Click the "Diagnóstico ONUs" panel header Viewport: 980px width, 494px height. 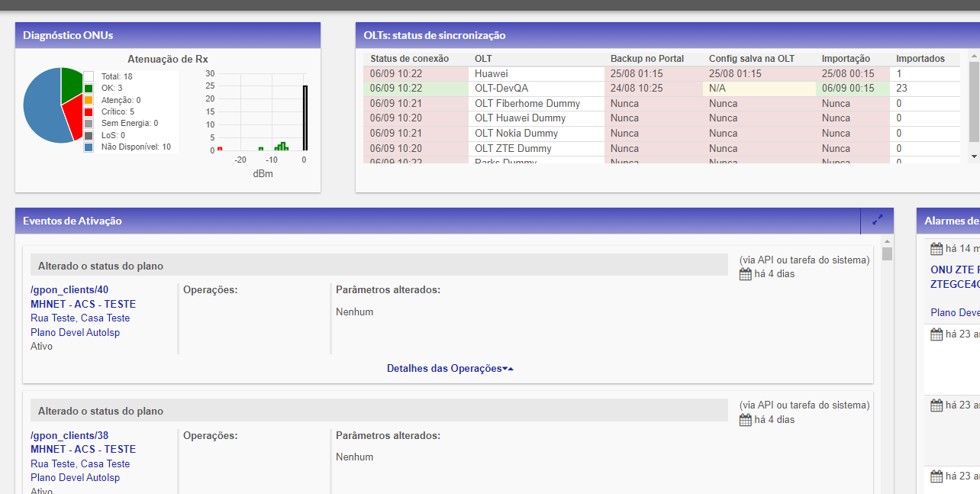pos(66,34)
